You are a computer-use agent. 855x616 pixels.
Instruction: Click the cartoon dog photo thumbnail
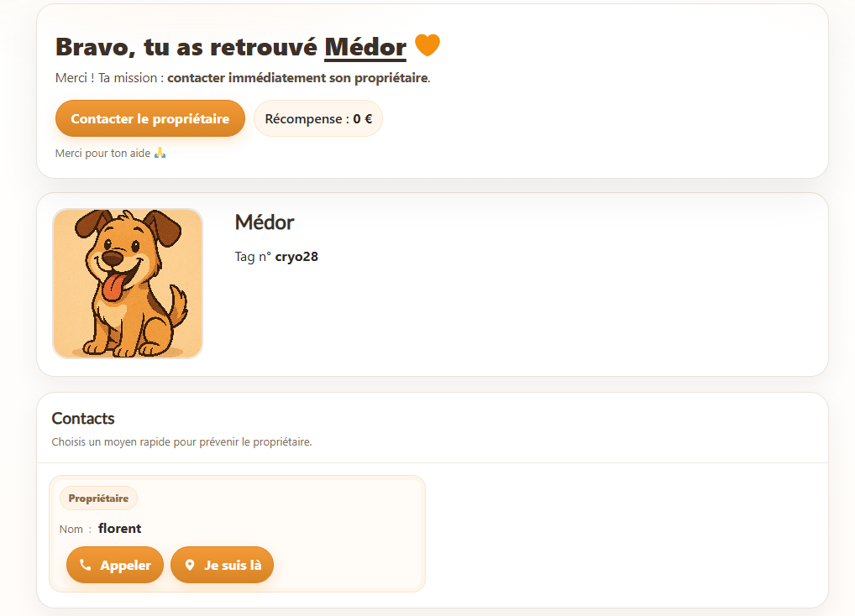(x=128, y=283)
